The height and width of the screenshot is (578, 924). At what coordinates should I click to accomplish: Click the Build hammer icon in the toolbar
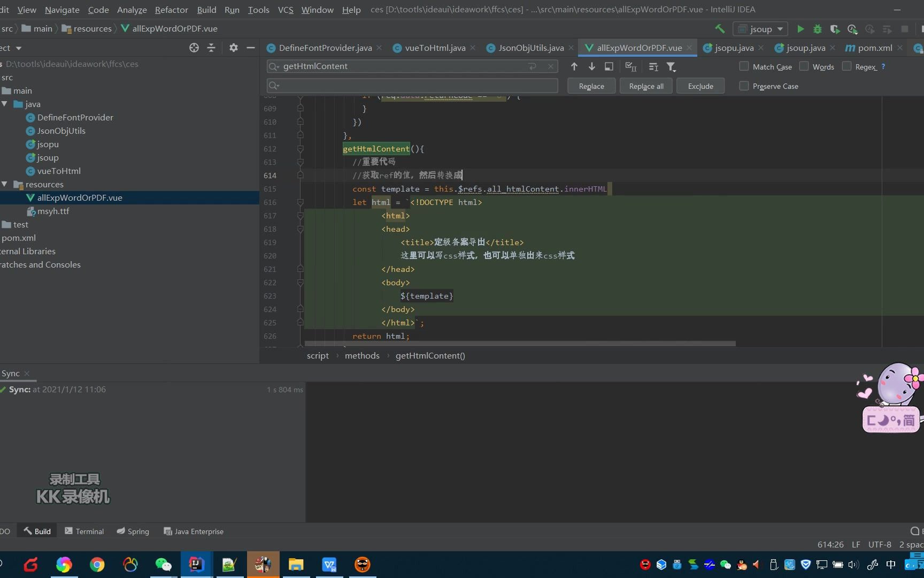719,29
